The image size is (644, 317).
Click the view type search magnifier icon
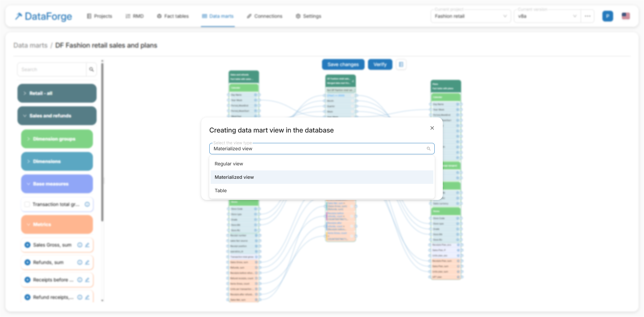pos(428,149)
